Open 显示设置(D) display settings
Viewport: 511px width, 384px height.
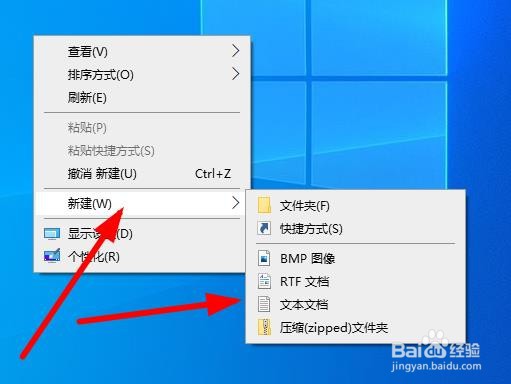[x=142, y=234]
